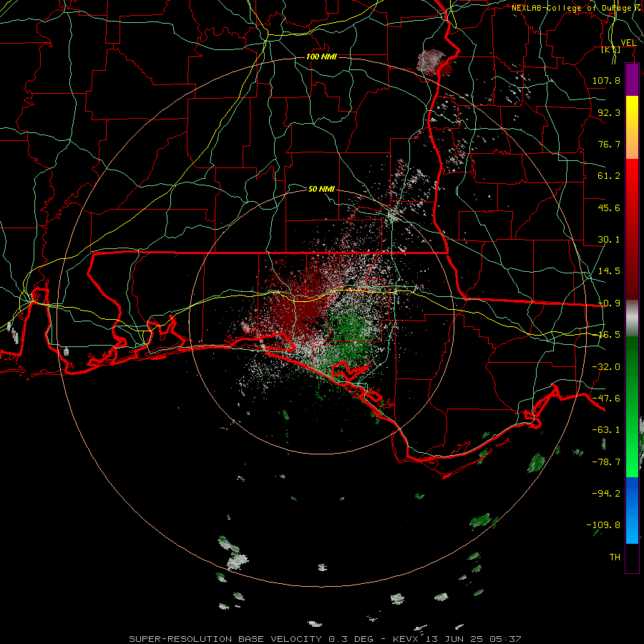Click the purple segment of the color bar
This screenshot has width=644, height=644.
(632, 80)
